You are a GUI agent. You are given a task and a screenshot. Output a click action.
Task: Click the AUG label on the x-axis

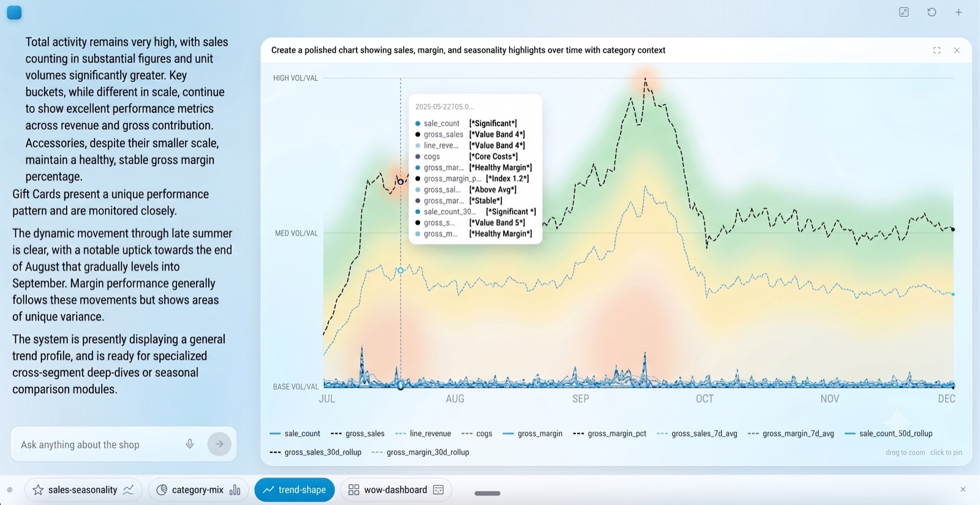(x=455, y=399)
